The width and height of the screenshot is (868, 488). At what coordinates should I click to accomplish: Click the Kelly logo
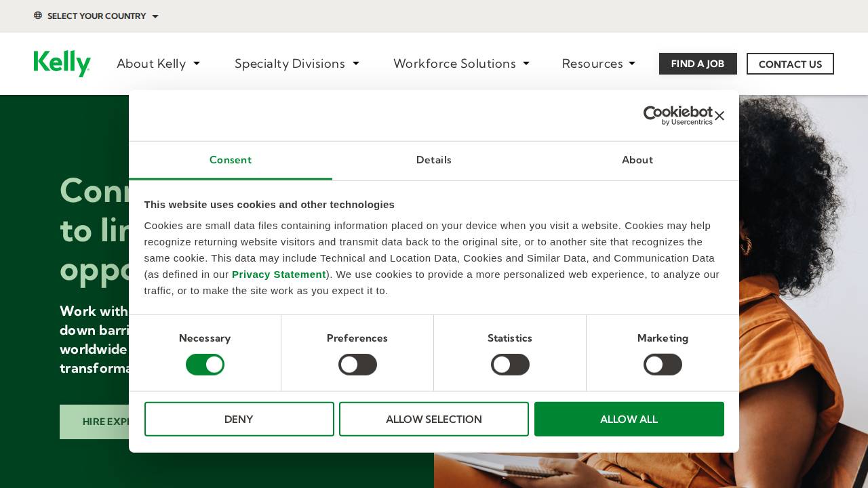[62, 63]
